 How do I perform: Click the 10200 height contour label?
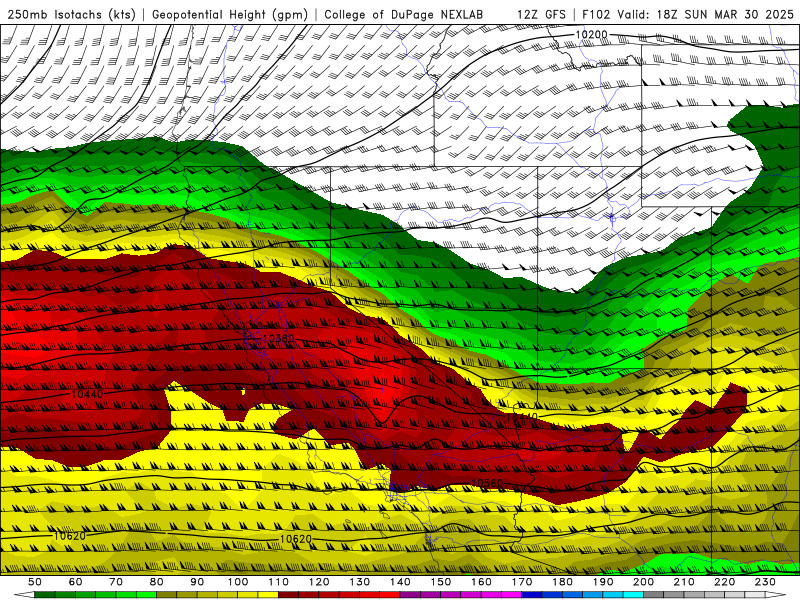click(591, 35)
